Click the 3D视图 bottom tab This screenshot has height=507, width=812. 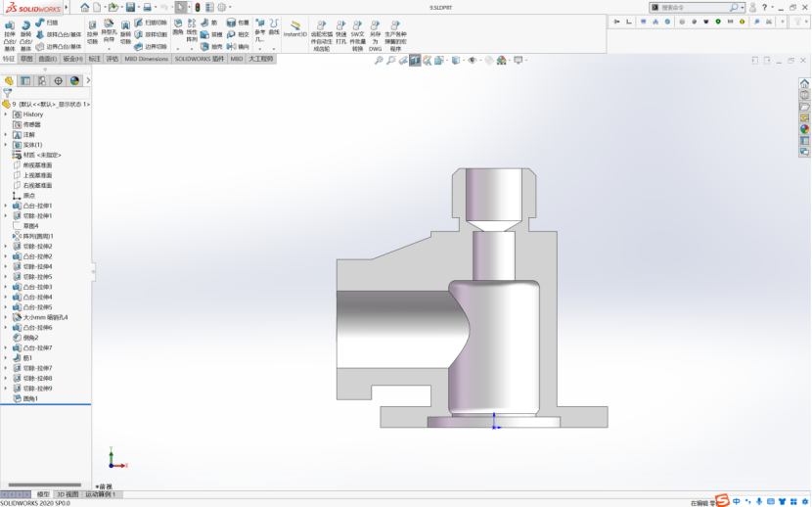[x=67, y=494]
